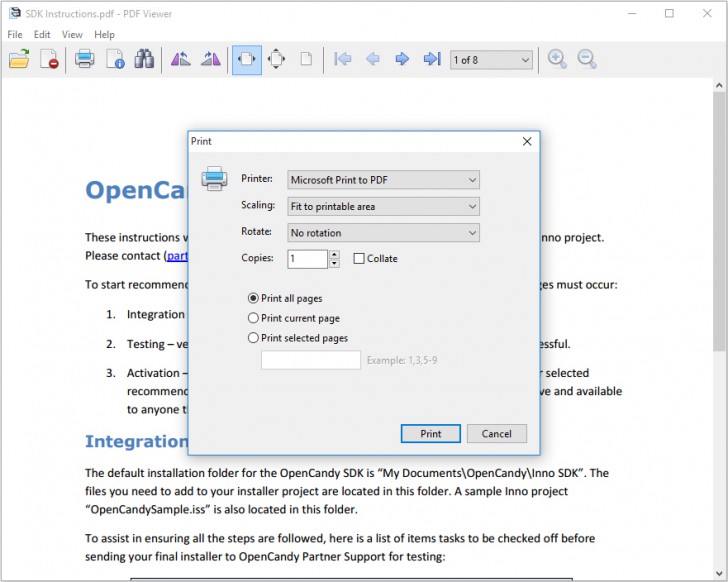
Task: Click the Copies number field
Action: [308, 259]
